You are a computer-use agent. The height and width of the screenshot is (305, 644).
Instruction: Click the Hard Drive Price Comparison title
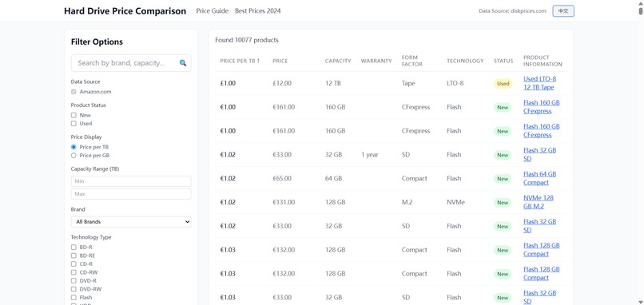pyautogui.click(x=125, y=11)
